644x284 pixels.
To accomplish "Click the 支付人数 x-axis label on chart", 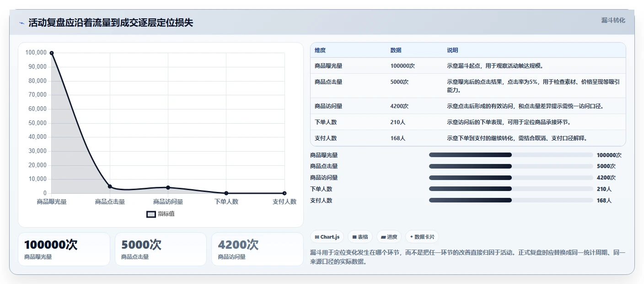I will coord(284,202).
